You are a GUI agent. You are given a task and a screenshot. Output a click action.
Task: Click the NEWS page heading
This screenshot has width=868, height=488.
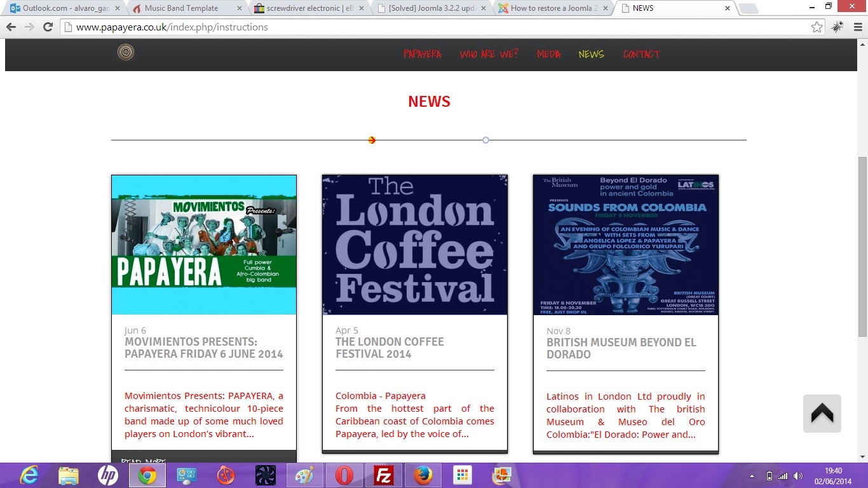(x=429, y=102)
